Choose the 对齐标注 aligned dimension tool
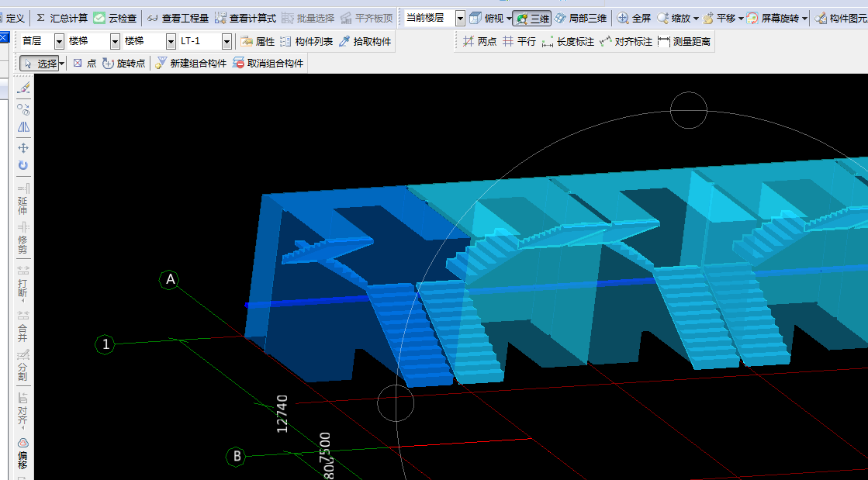Screen dimensions: 868x480 (x=626, y=42)
